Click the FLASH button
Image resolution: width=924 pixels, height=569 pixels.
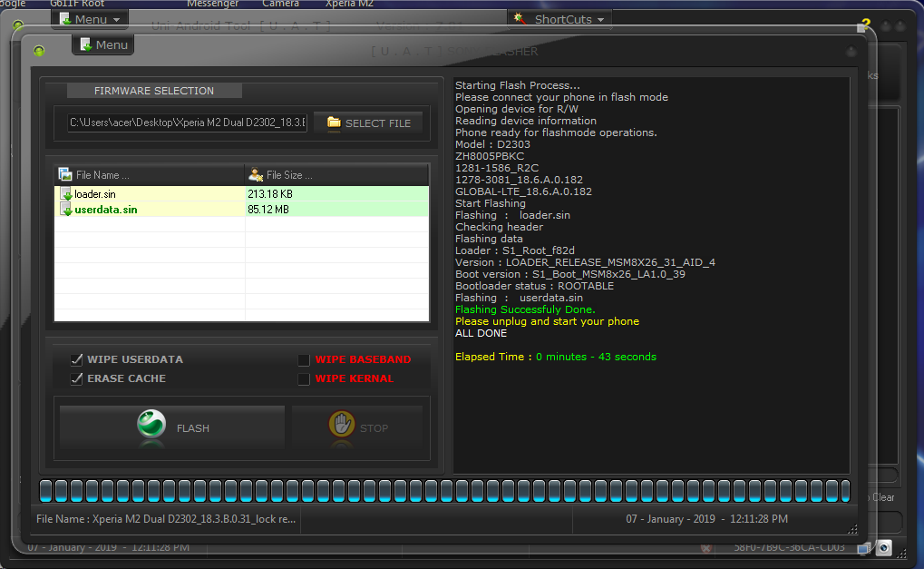[x=172, y=427]
